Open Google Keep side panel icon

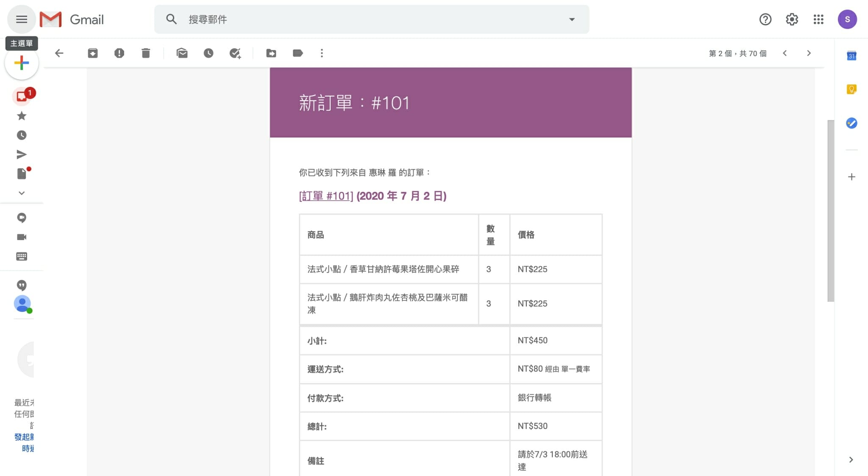tap(851, 89)
